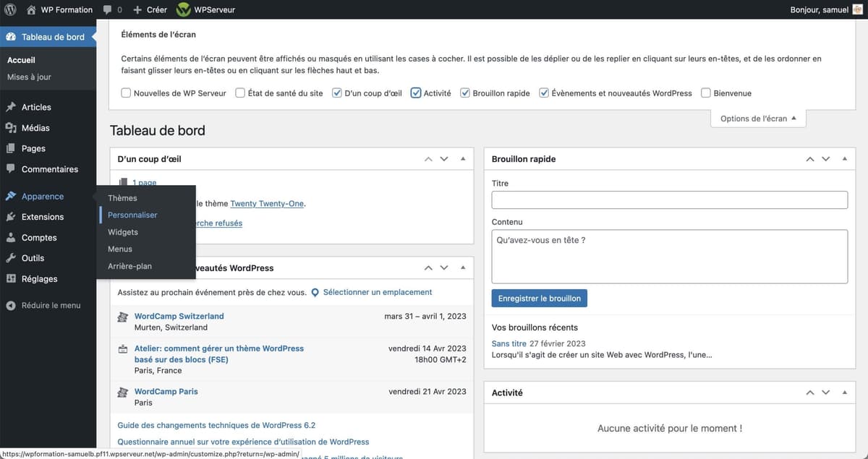This screenshot has height=459, width=868.
Task: Click the Outils wrench icon
Action: (13, 258)
